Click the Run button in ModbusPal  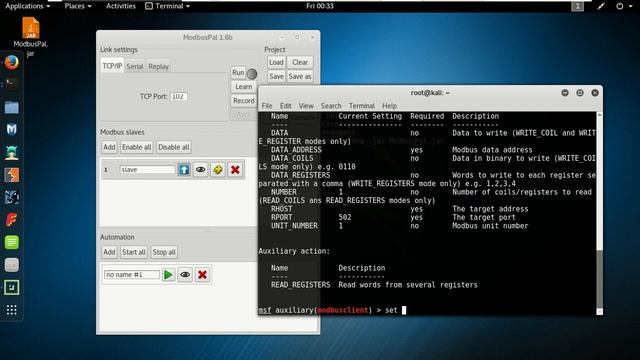(x=238, y=73)
